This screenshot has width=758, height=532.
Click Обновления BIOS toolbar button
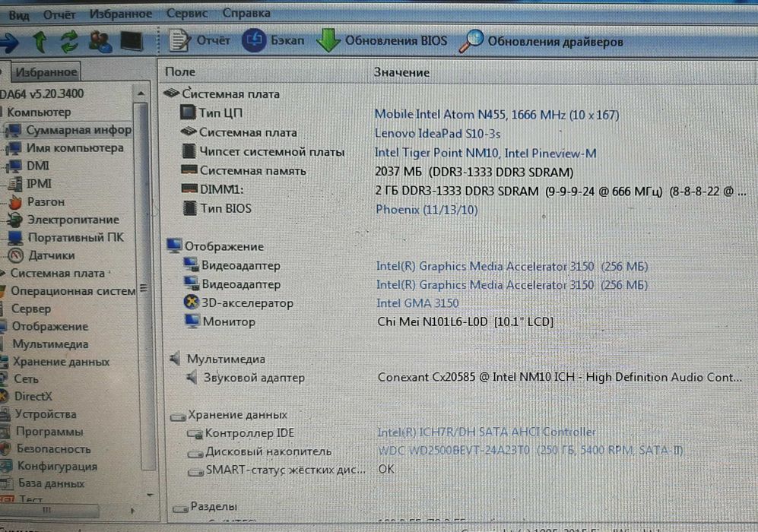click(x=382, y=40)
